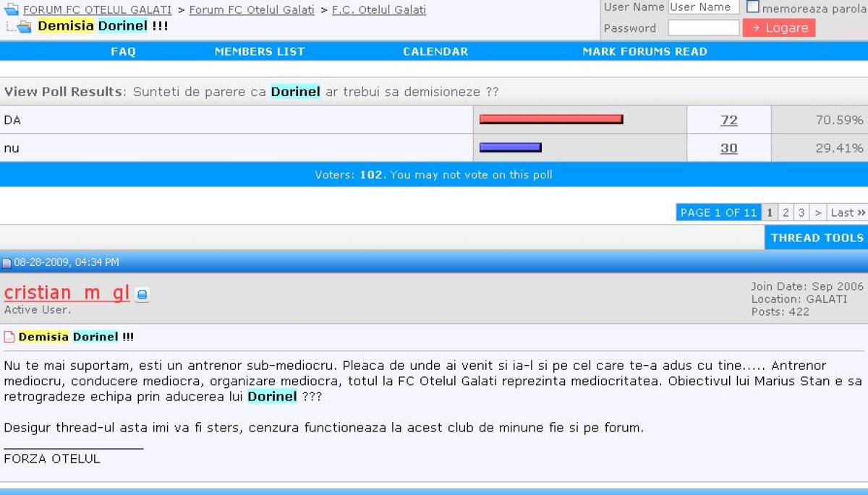The height and width of the screenshot is (495, 868).
Task: Click the post note icon on the date bar
Action: tap(8, 262)
